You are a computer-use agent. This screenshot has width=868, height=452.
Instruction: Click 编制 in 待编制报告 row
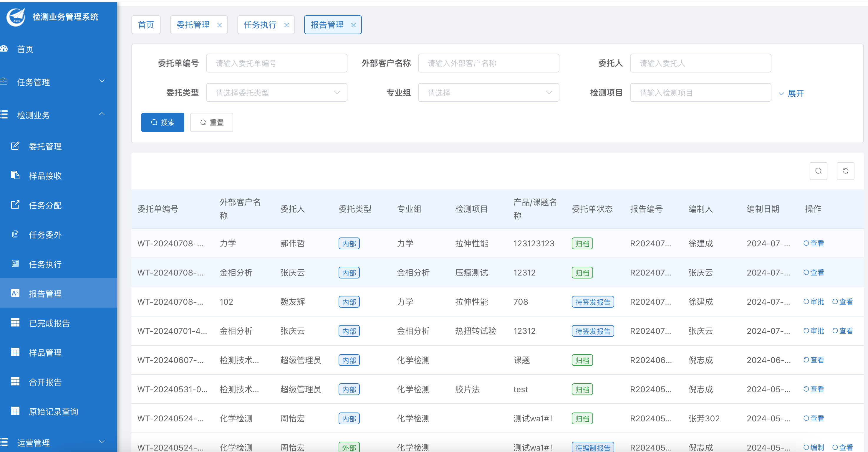(x=814, y=447)
